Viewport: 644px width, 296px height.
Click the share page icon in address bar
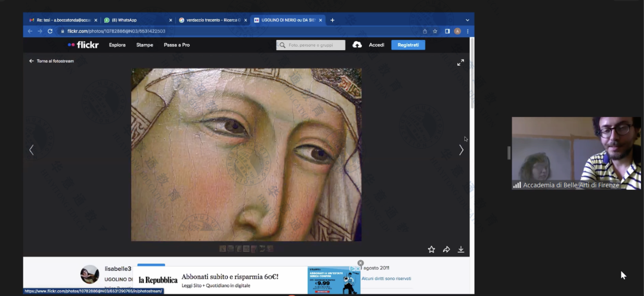[425, 31]
